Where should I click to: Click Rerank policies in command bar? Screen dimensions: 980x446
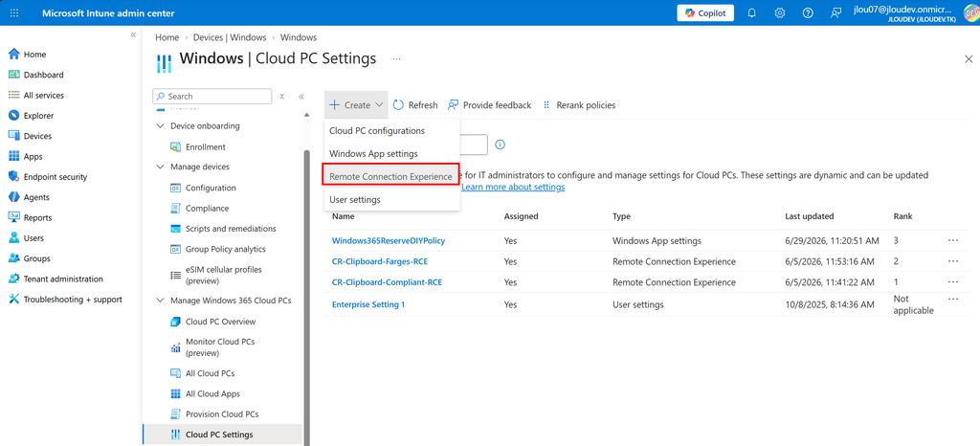pos(579,105)
